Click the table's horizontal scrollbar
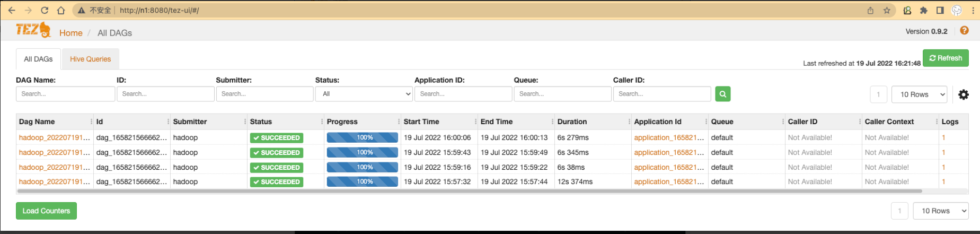This screenshot has width=980, height=234. click(469, 190)
